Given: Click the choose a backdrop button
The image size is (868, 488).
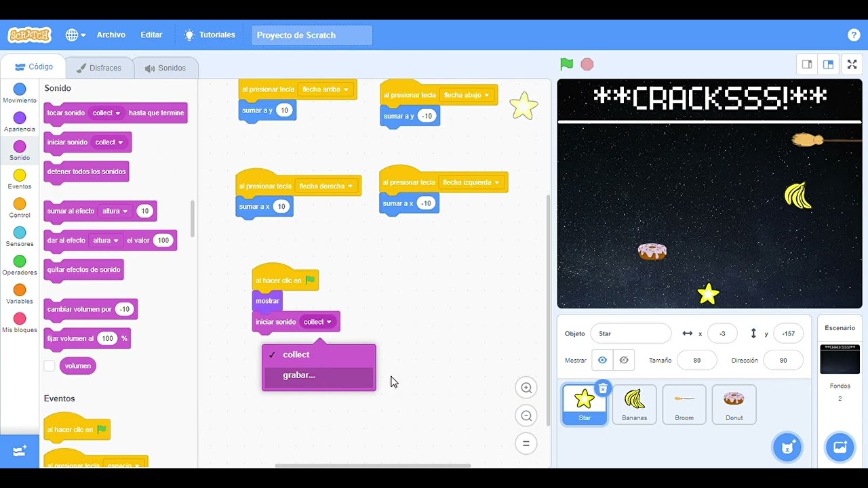Looking at the screenshot, I should tap(840, 447).
